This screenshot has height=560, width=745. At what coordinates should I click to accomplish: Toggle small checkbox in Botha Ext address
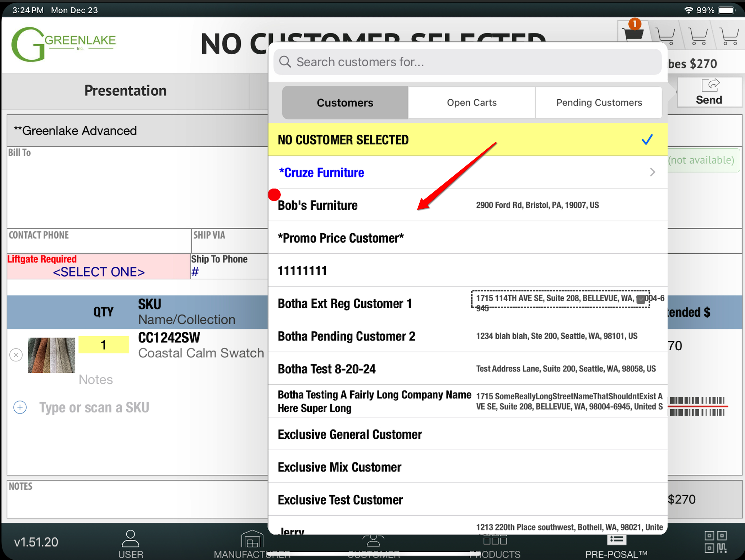tap(641, 299)
